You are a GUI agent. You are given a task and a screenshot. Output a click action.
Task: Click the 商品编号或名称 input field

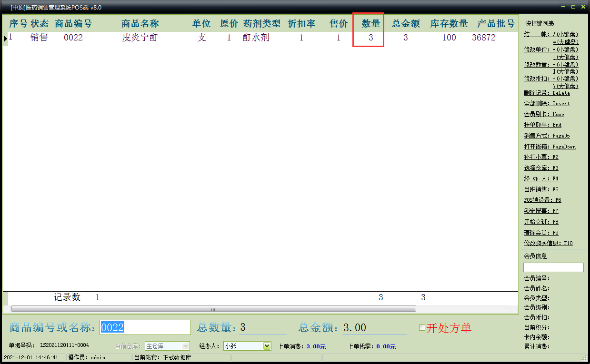click(x=145, y=327)
